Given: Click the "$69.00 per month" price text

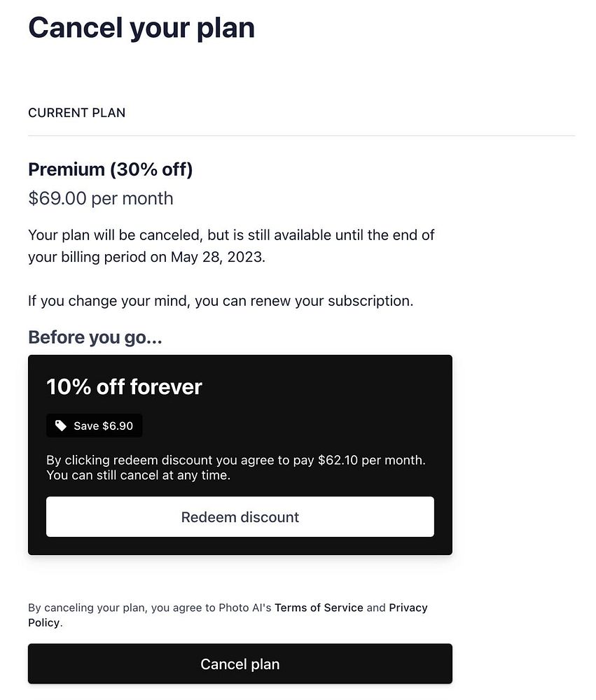Looking at the screenshot, I should click(x=100, y=198).
